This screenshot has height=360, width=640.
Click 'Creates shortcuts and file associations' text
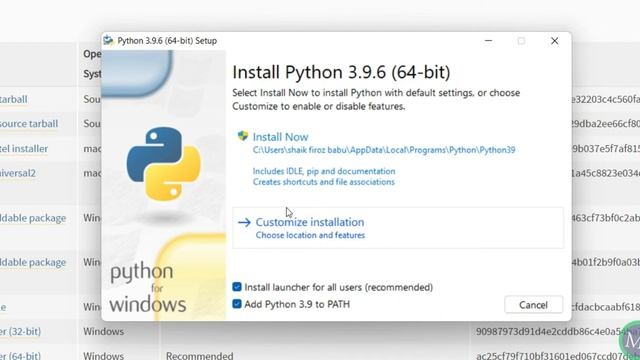click(324, 182)
